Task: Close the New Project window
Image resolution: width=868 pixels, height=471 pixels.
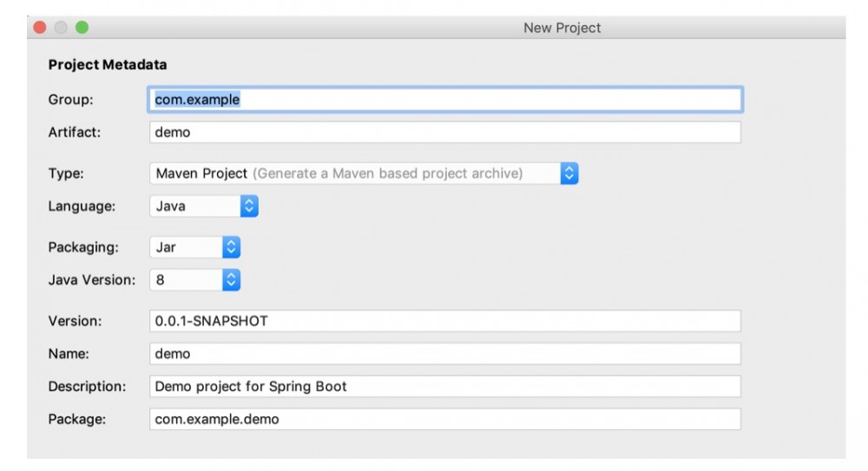Action: (40, 28)
